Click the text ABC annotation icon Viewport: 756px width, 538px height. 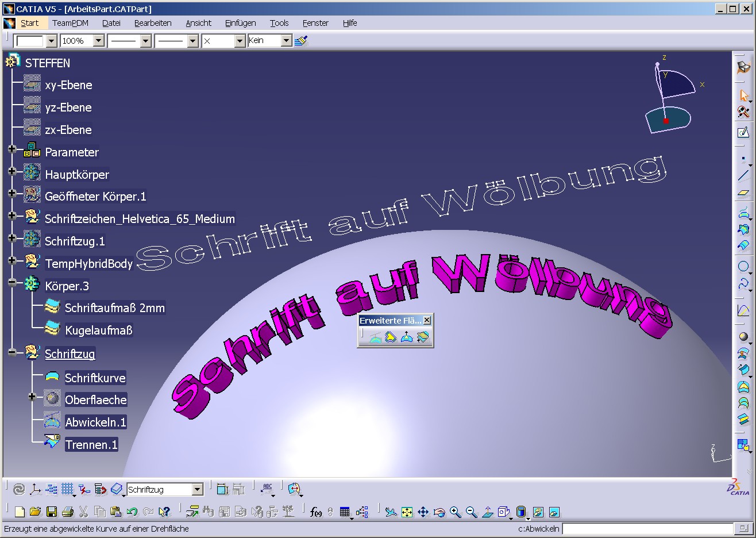(x=267, y=489)
